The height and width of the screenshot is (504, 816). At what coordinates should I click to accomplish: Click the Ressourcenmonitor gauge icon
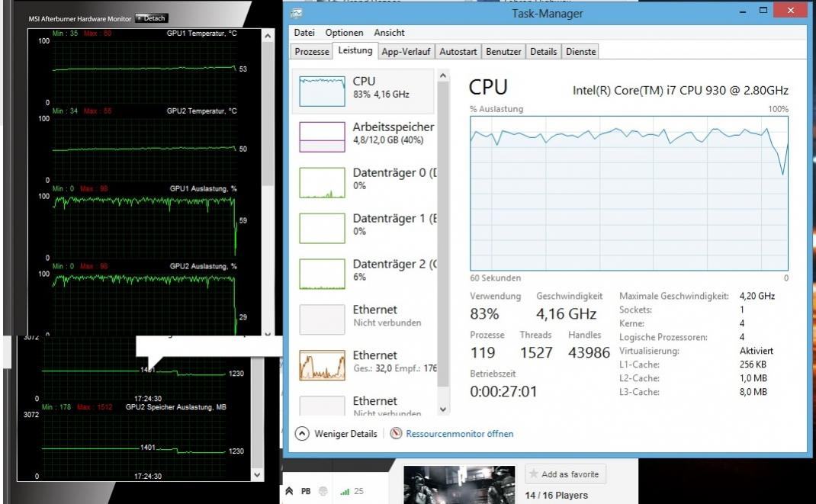(396, 433)
